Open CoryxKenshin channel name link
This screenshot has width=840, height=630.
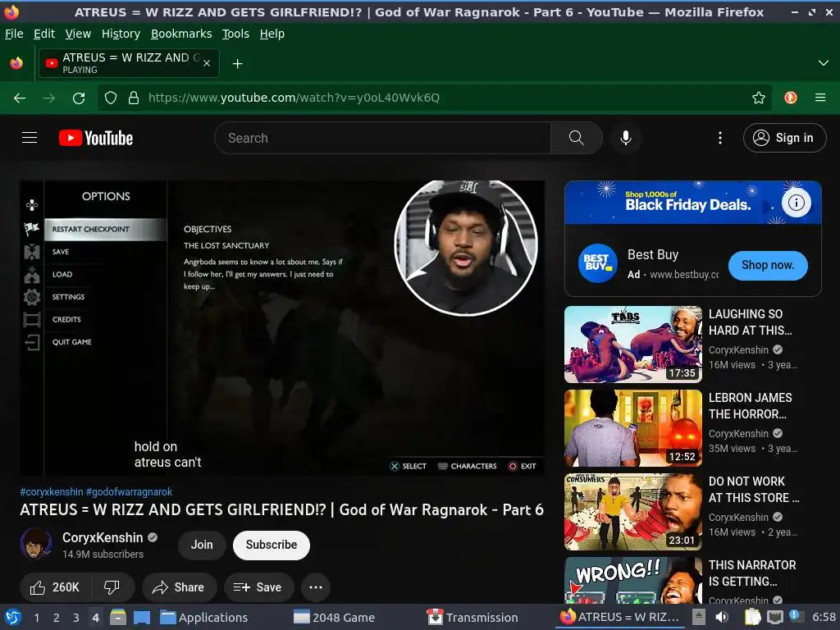103,537
